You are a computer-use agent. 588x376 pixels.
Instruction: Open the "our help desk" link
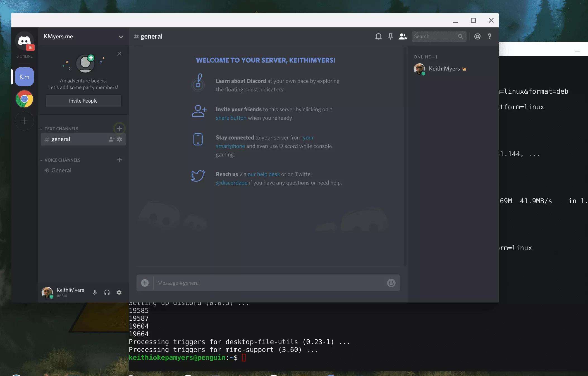[264, 174]
